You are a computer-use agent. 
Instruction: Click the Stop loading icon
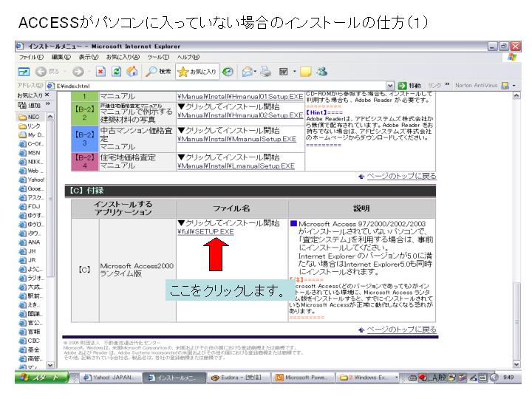(100, 72)
